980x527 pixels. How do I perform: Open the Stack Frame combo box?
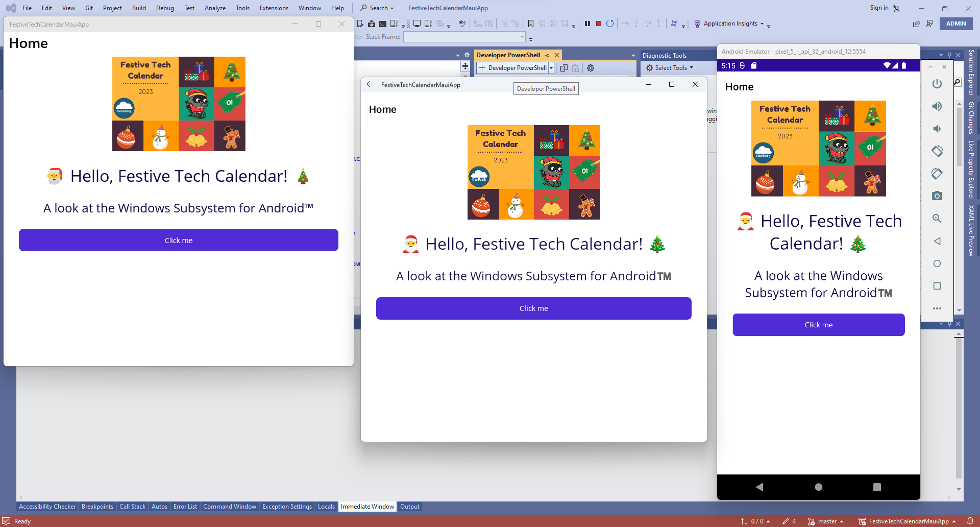pos(464,37)
